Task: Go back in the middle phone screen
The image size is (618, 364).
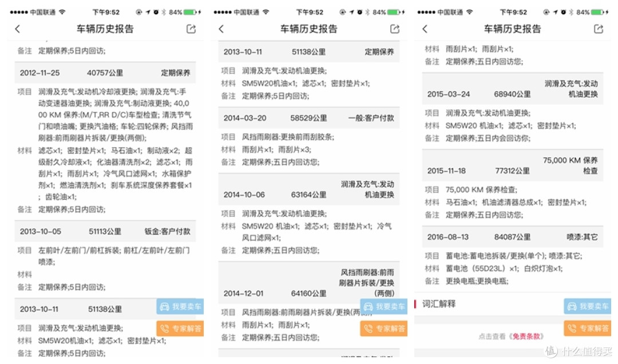Action: pyautogui.click(x=221, y=29)
